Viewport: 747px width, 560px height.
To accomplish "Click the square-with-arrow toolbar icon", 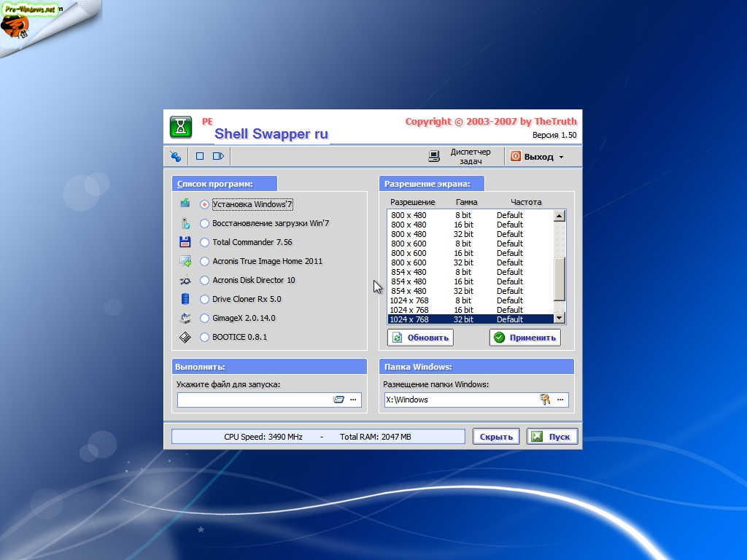I will 218,156.
